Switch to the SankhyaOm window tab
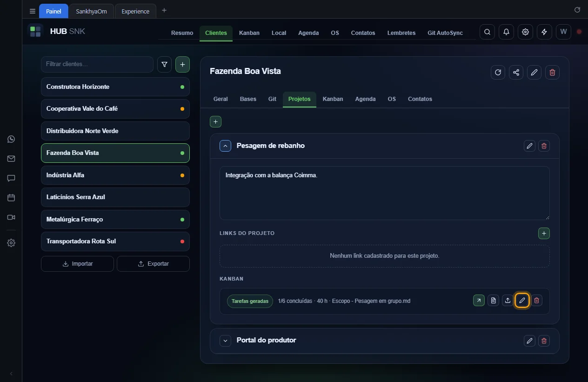This screenshot has width=588, height=382. pos(91,11)
